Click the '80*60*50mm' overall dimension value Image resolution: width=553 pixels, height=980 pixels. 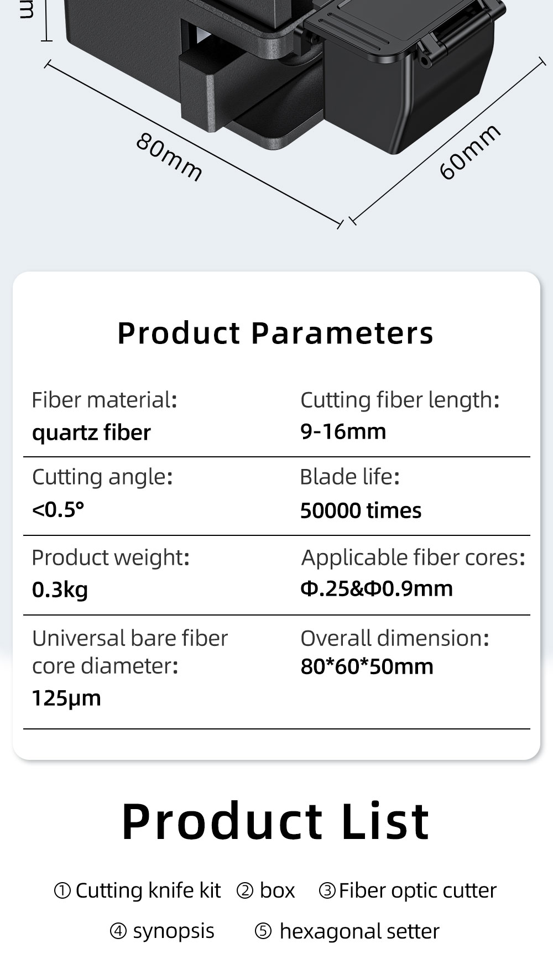pos(367,667)
